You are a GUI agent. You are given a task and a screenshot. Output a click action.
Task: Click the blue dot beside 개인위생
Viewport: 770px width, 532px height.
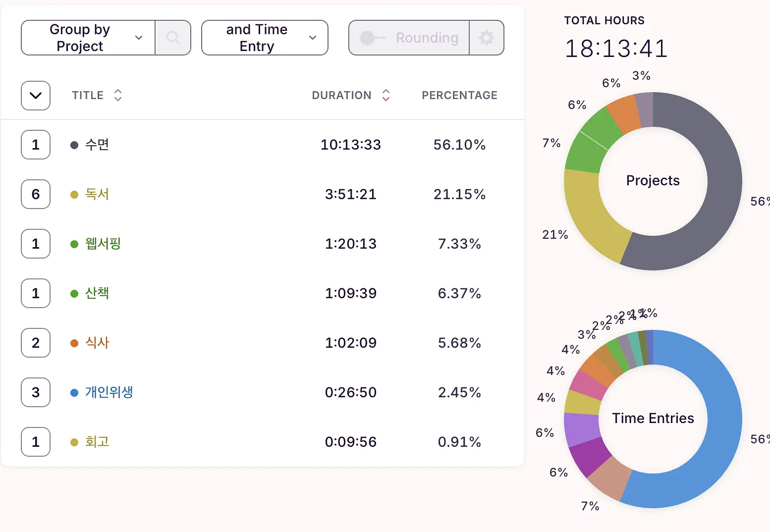74,393
